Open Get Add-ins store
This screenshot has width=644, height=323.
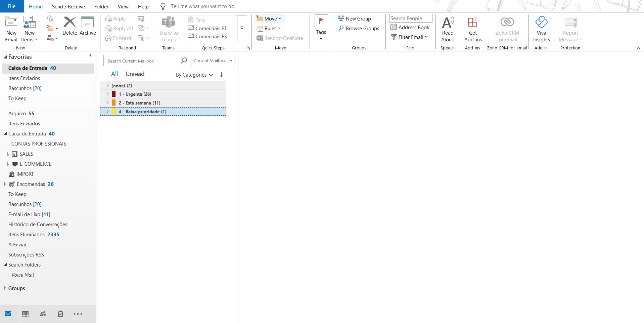point(473,29)
